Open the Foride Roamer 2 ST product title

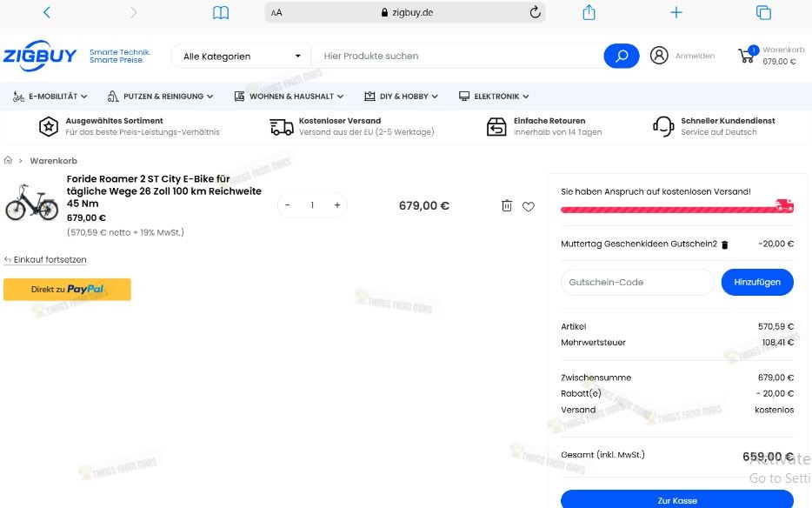coord(163,190)
